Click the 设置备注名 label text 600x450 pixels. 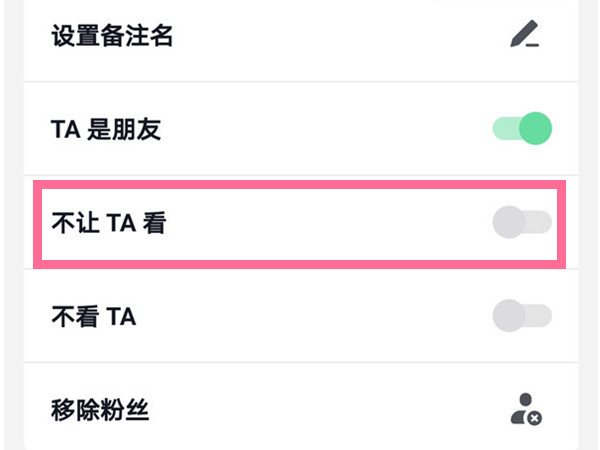(x=112, y=38)
